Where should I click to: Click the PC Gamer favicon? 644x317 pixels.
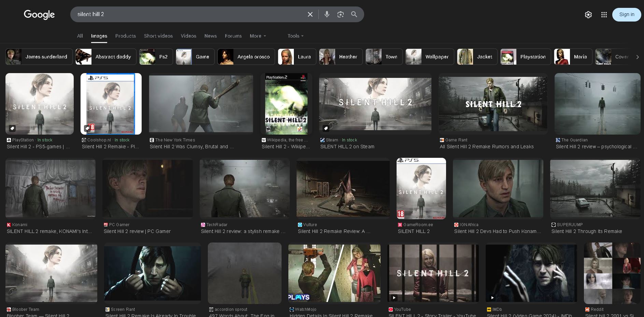point(106,225)
